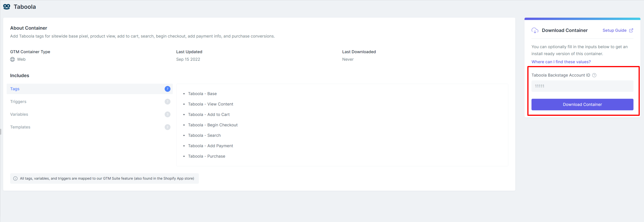644x222 pixels.
Task: Click the Templates count badge
Action: click(x=167, y=127)
